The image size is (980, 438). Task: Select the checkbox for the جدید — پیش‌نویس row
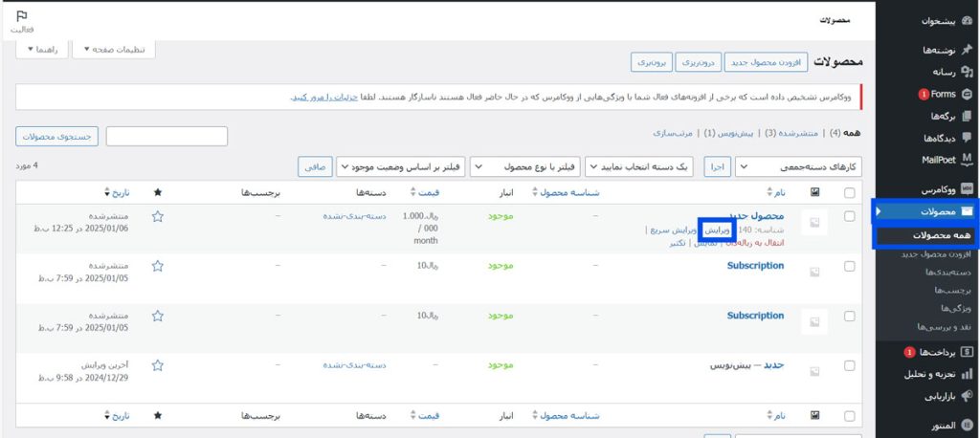(850, 365)
